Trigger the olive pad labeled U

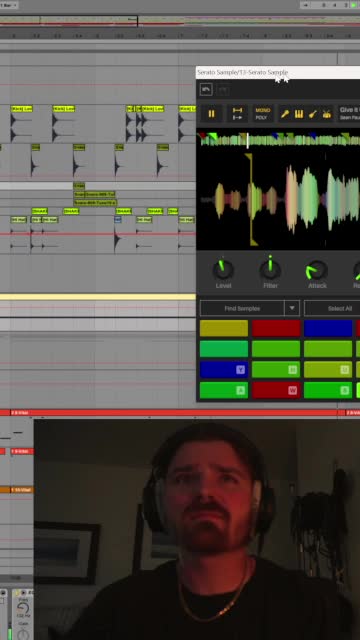tap(328, 370)
